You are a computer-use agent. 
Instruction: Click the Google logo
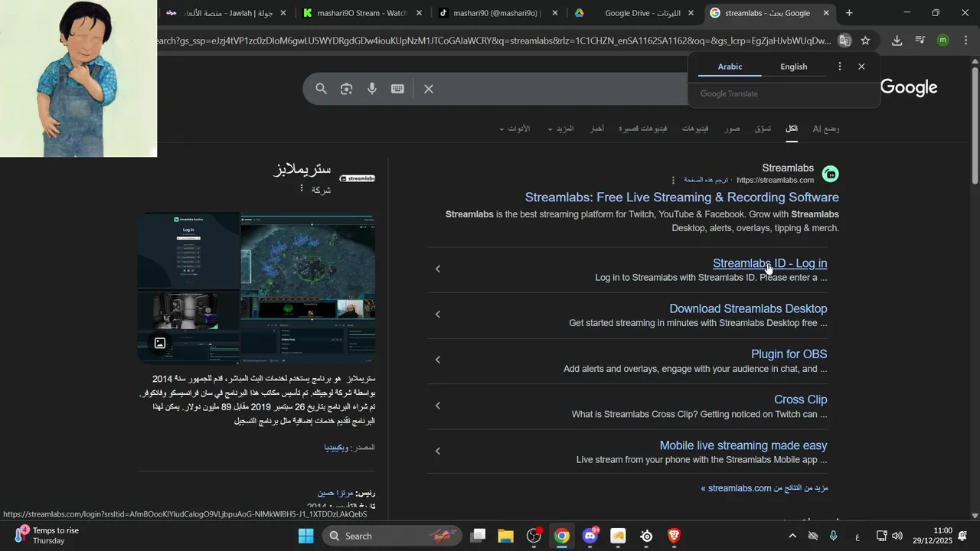point(909,88)
